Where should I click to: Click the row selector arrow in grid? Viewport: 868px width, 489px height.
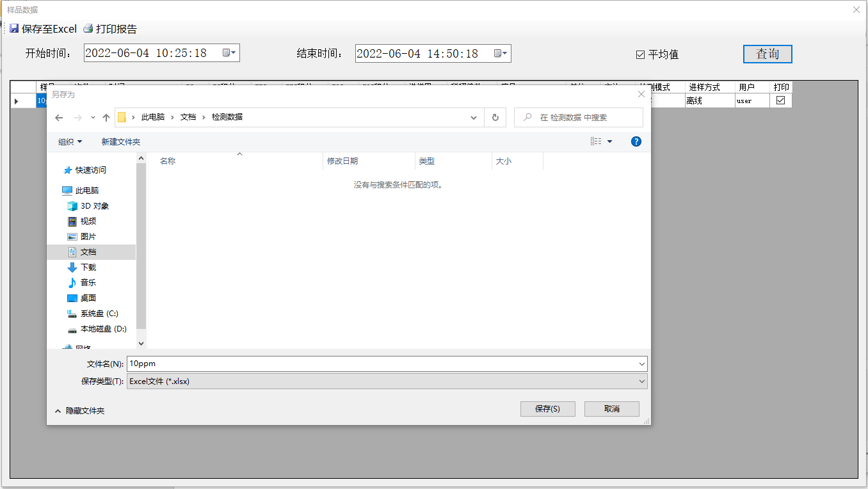coord(16,101)
